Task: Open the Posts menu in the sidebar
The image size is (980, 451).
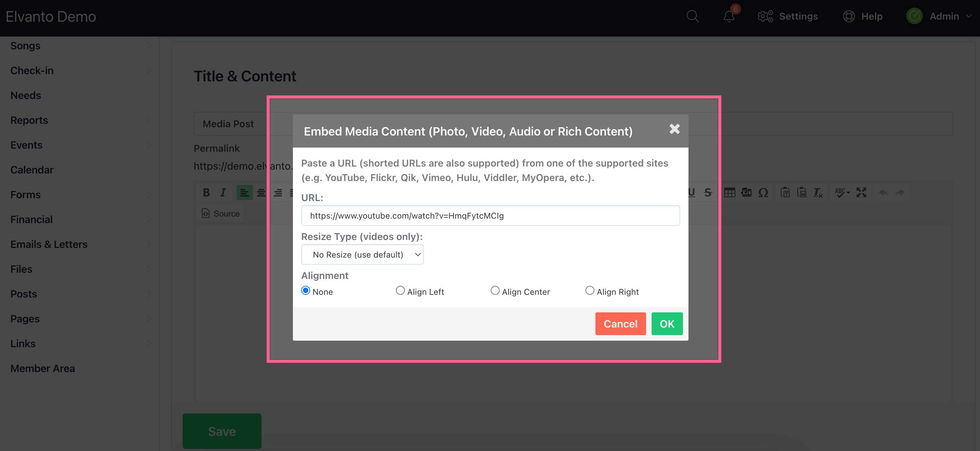Action: [x=23, y=293]
